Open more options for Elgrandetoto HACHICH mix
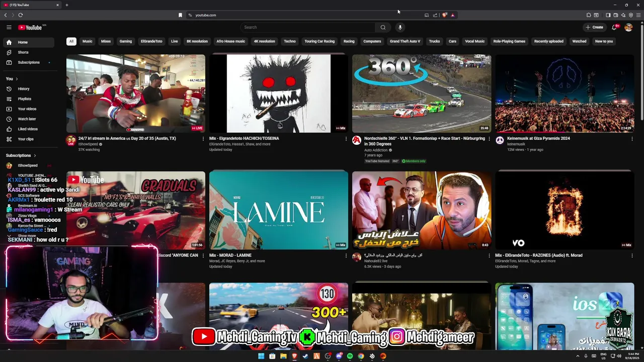This screenshot has width=644, height=362. (x=346, y=139)
